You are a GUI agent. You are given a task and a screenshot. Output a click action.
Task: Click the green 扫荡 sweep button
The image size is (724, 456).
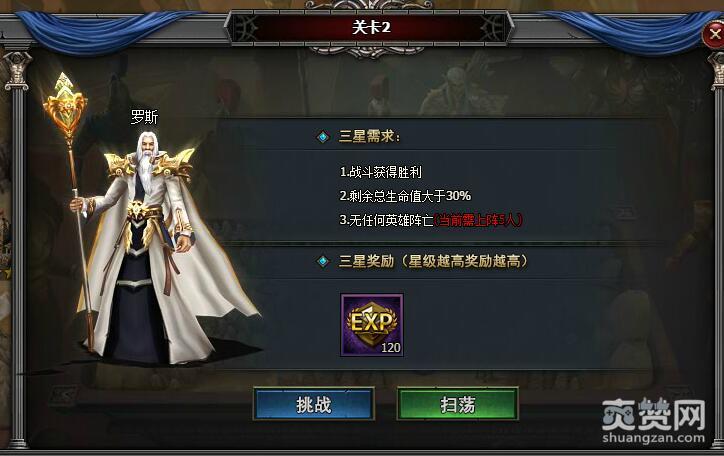click(458, 404)
